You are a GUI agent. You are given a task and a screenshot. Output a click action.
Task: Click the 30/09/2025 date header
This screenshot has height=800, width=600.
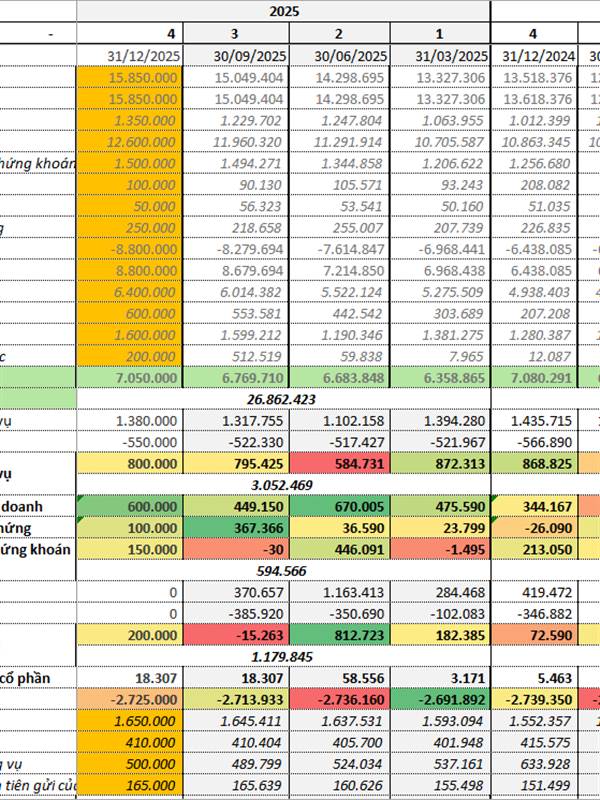click(x=236, y=56)
